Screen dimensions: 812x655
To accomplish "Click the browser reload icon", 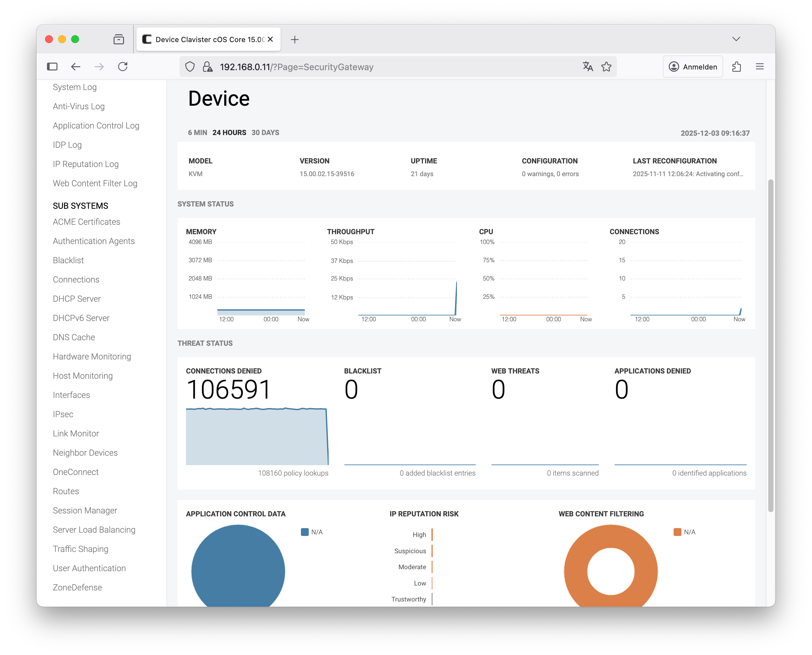I will (x=123, y=67).
